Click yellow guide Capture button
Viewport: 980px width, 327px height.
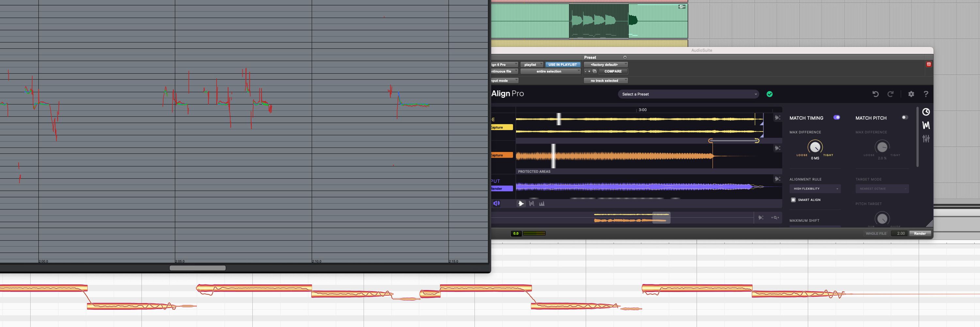click(502, 127)
